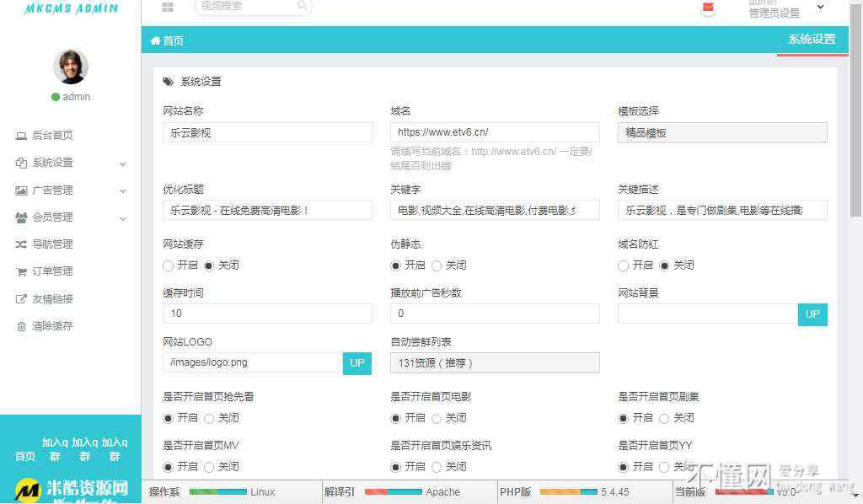
Task: Expand the 系统设置 sidebar menu arrow
Action: [x=123, y=164]
